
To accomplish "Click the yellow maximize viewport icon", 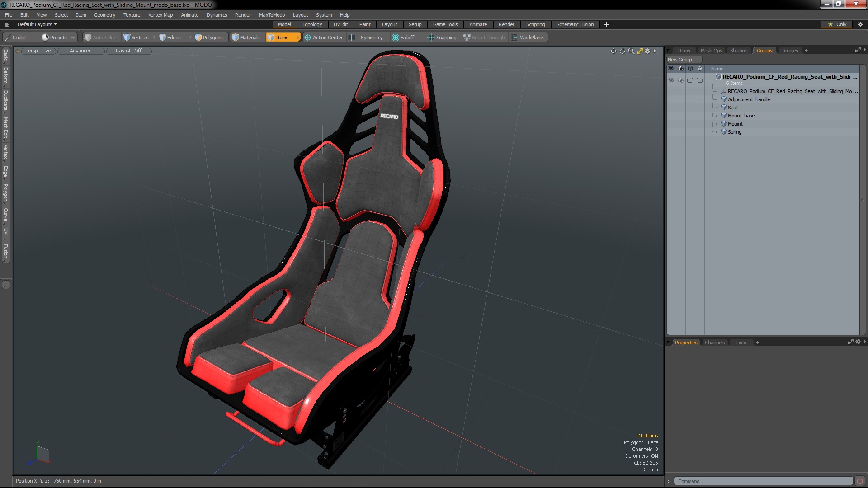I will point(640,51).
